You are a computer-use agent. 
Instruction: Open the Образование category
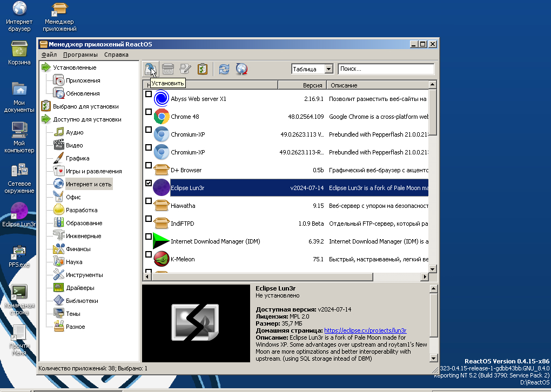coord(84,224)
